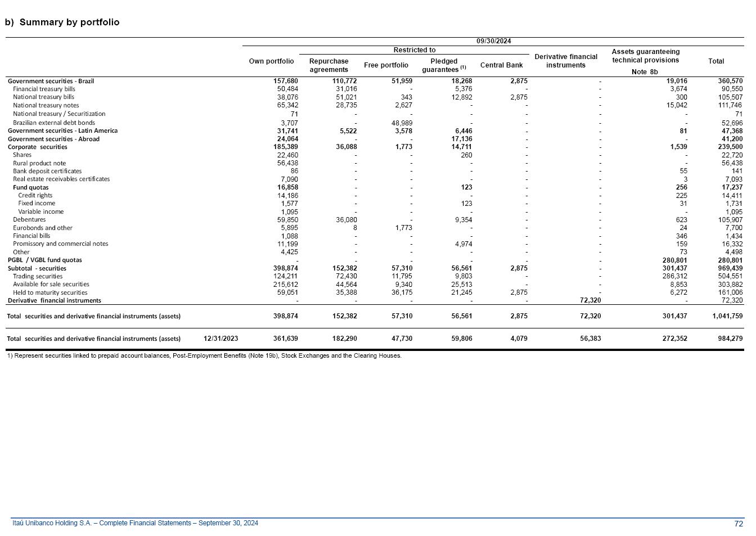The image size is (756, 536).
Task: Select the 'Debentures' row label
Action: click(x=29, y=220)
